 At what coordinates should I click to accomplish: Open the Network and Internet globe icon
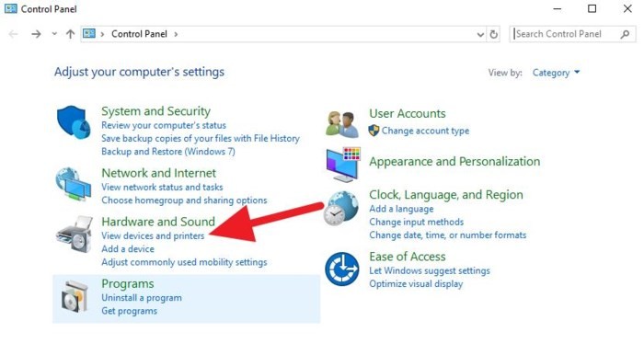click(74, 185)
